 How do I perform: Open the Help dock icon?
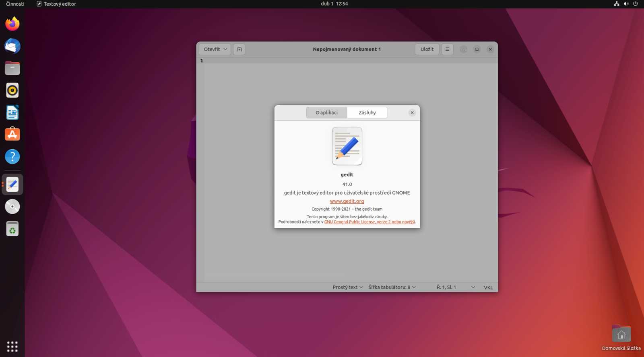[x=12, y=156]
